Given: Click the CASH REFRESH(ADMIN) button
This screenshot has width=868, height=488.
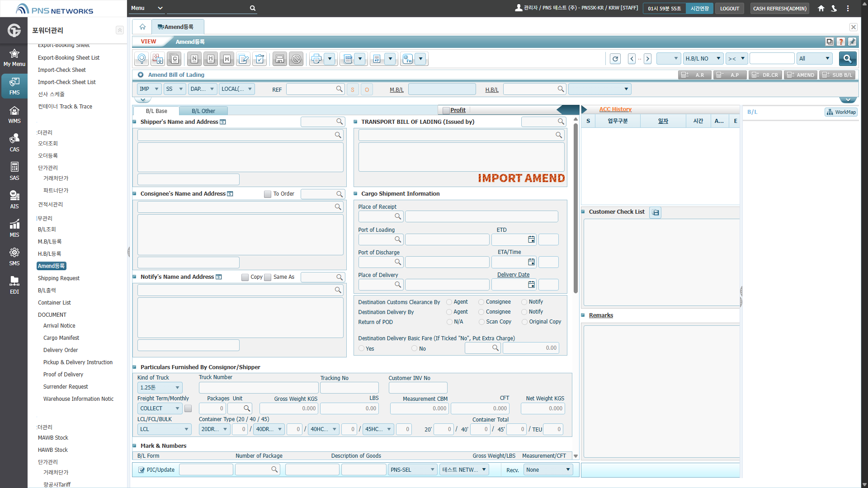Looking at the screenshot, I should [x=780, y=8].
